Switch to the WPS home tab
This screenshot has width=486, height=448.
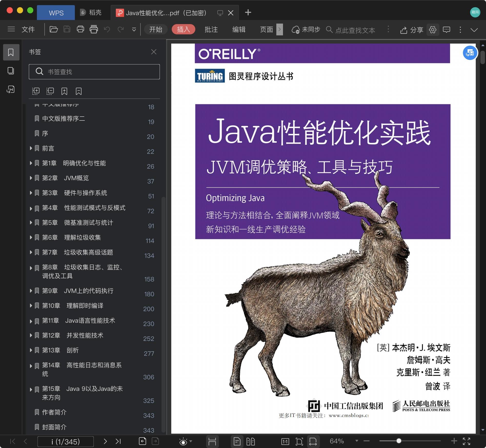56,13
